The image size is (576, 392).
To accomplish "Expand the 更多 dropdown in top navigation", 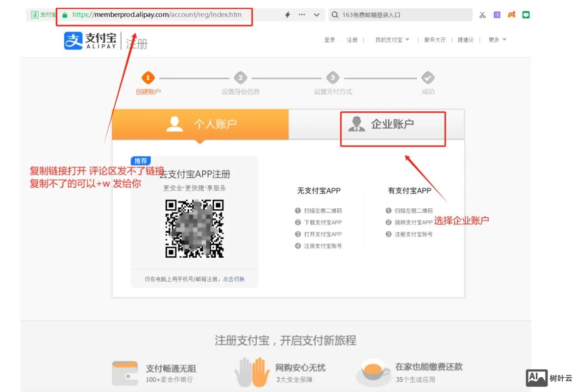I will tap(497, 40).
